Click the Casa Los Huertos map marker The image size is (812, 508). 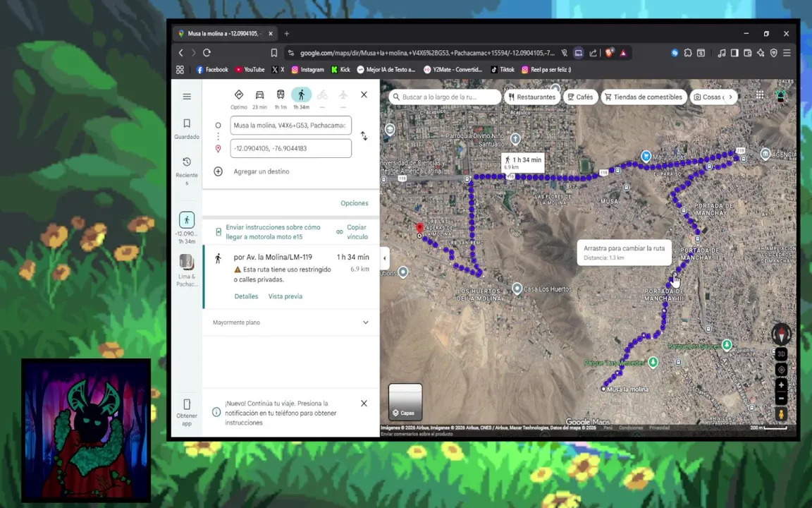(x=517, y=288)
